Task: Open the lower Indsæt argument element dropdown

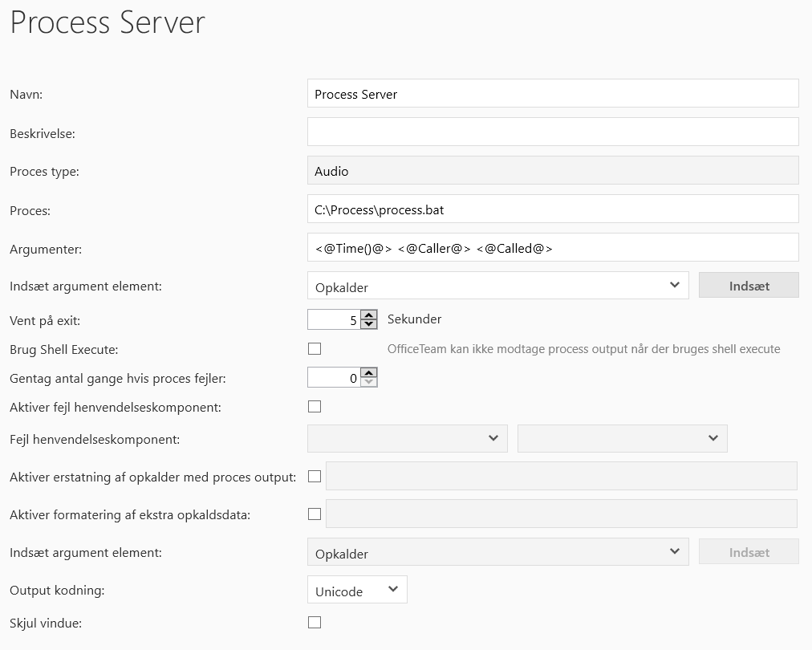Action: click(497, 552)
